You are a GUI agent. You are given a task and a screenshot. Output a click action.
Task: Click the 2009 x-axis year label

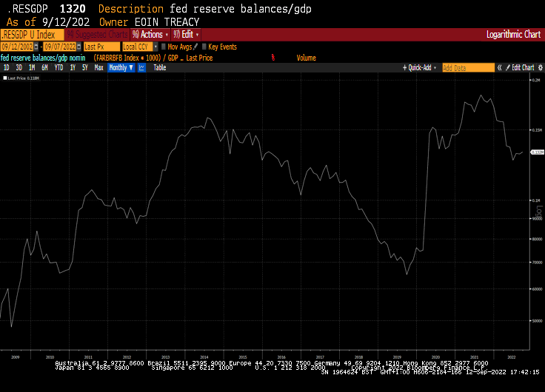click(16, 357)
